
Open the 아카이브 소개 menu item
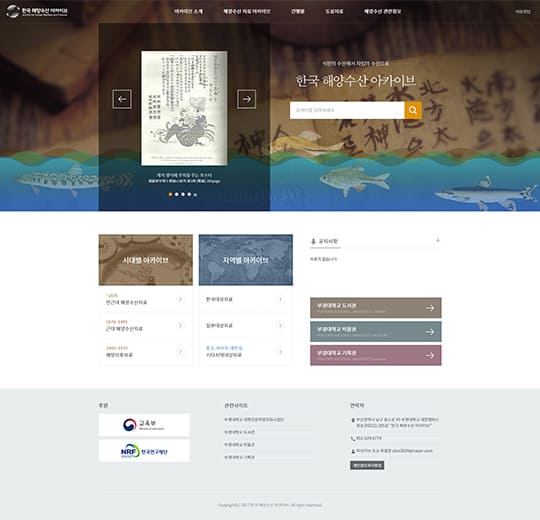tap(188, 11)
